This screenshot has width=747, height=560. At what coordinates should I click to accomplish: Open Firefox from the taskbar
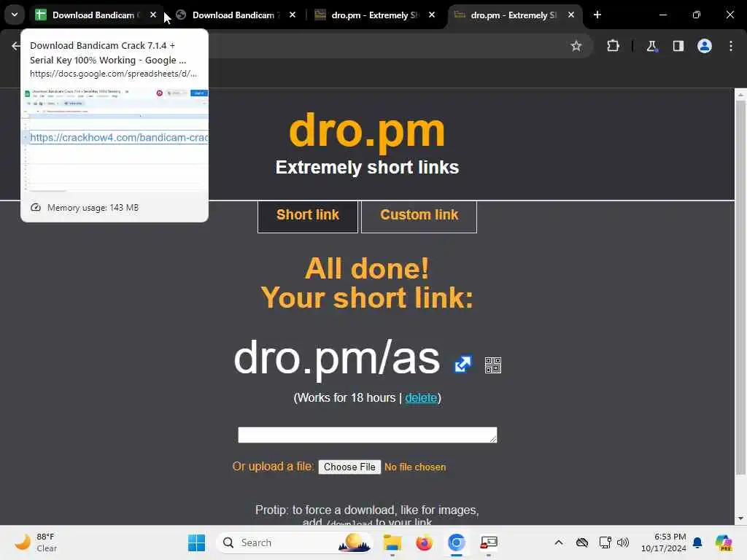(x=424, y=542)
